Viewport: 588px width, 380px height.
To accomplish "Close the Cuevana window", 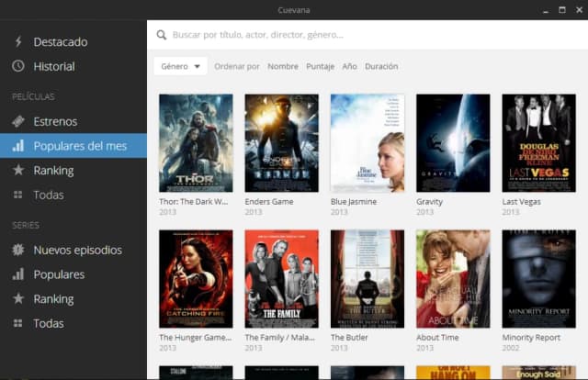I will pos(579,10).
